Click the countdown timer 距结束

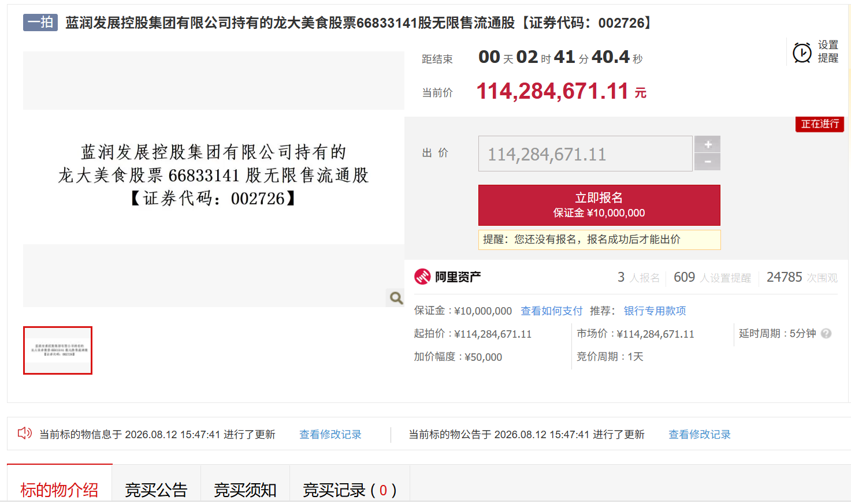point(560,57)
